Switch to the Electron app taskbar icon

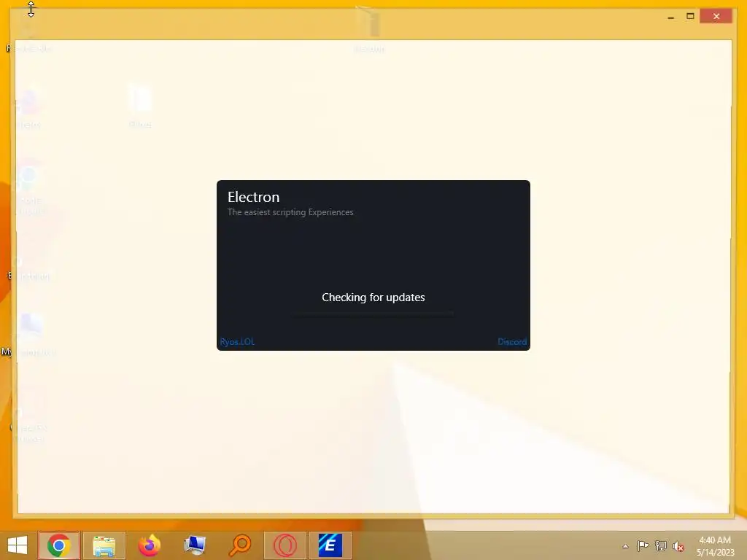[330, 545]
